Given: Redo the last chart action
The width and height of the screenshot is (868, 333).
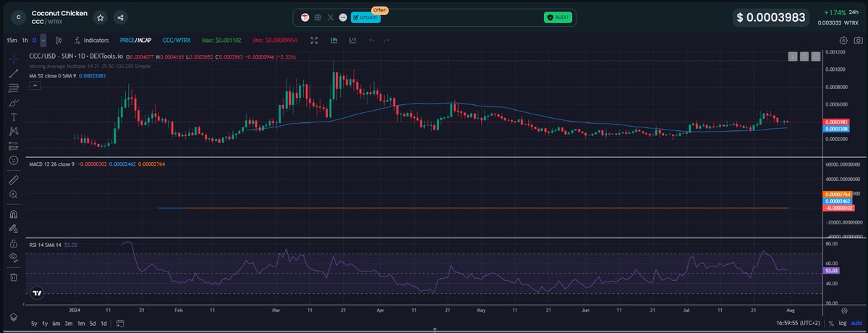Looking at the screenshot, I should click(x=388, y=41).
